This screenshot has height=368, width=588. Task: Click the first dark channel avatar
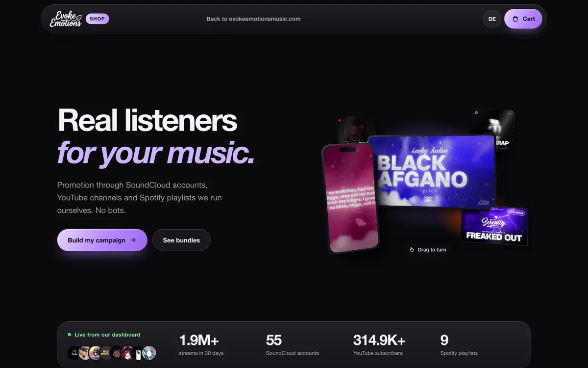(x=74, y=352)
